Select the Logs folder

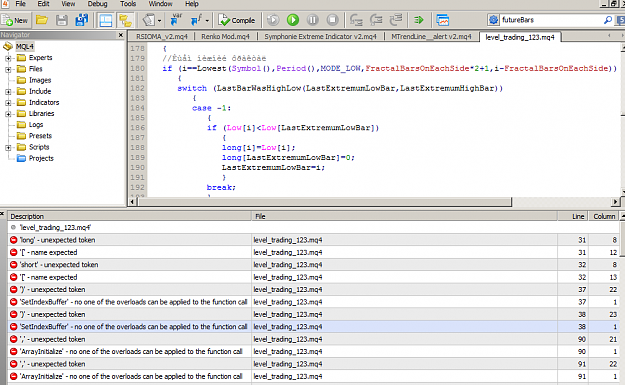pos(36,125)
